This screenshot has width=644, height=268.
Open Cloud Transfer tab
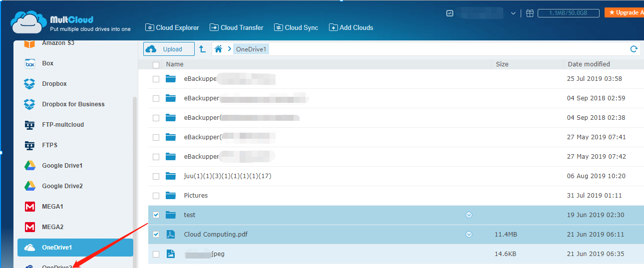[x=237, y=28]
